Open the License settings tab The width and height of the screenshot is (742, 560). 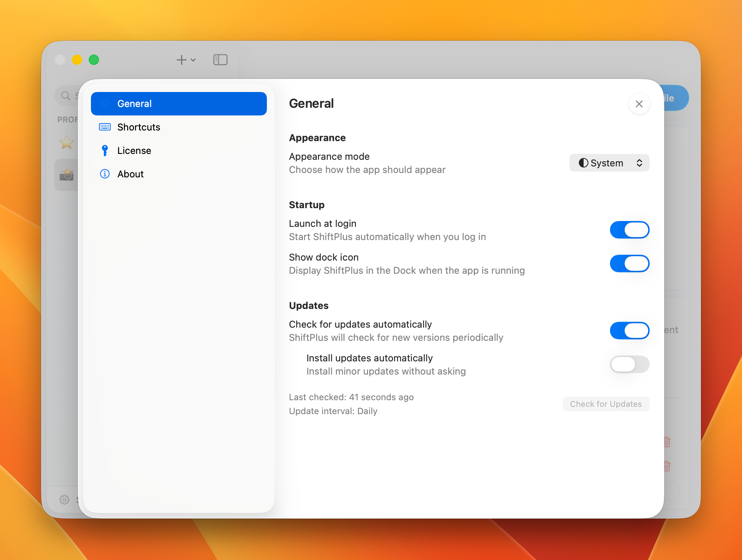pyautogui.click(x=134, y=151)
